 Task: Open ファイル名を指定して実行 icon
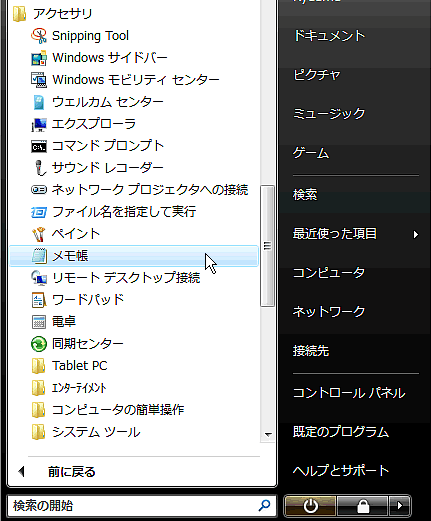(x=39, y=212)
